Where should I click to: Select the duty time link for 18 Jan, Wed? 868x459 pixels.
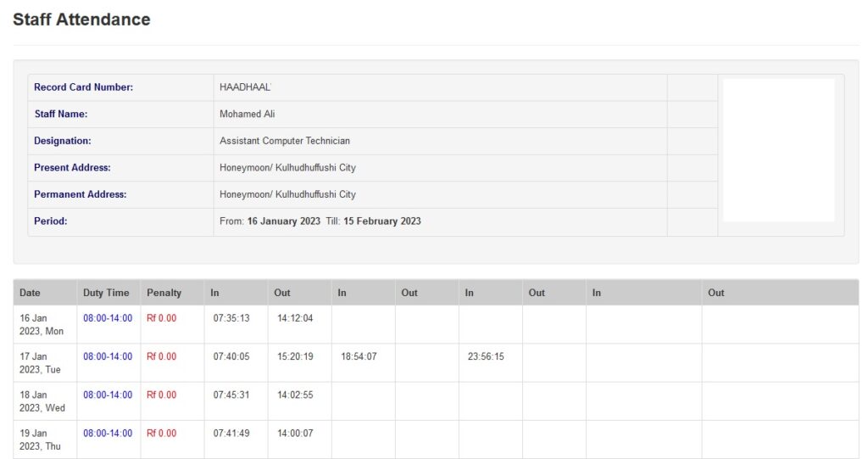tap(108, 395)
